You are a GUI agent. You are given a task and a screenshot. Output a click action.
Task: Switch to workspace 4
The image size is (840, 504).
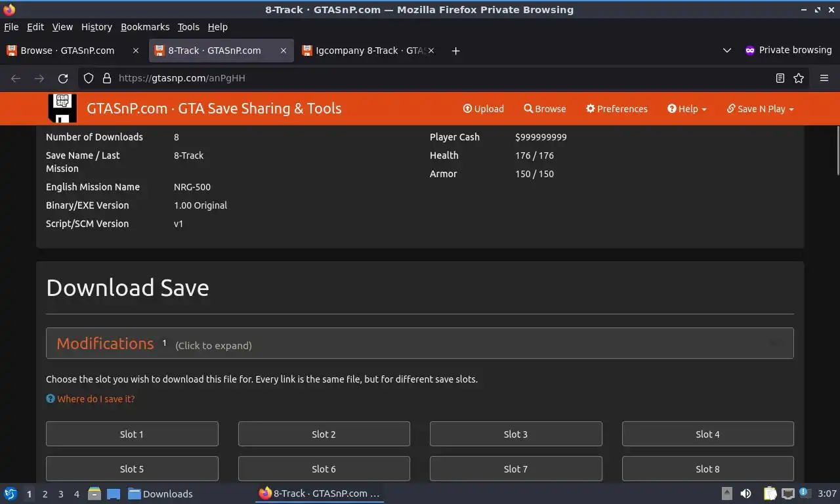click(76, 494)
